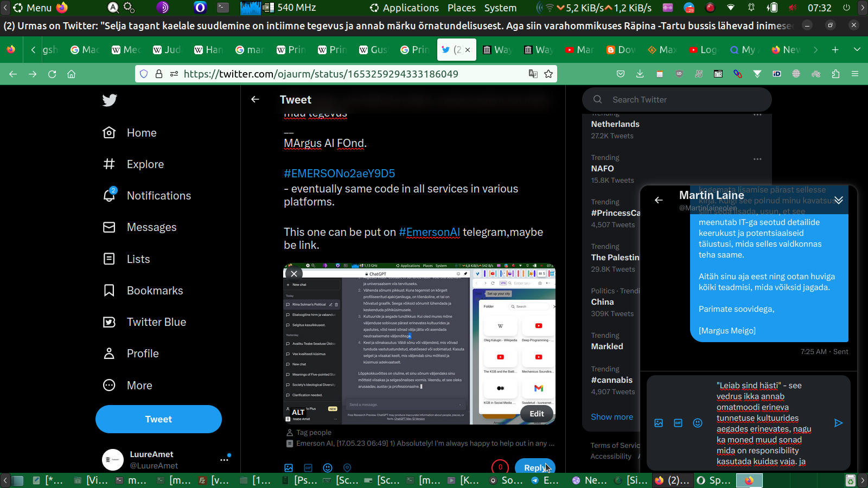868x488 pixels.
Task: Open the Extensions puzzle menu
Action: [835, 74]
